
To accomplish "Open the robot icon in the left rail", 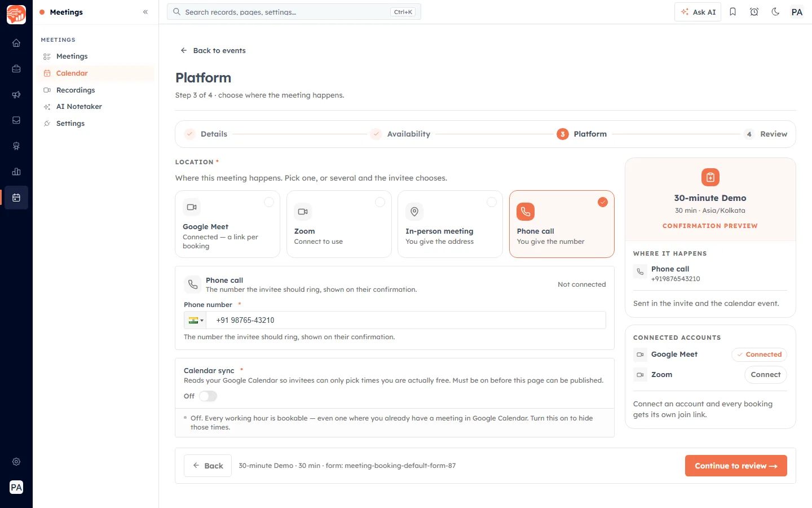I will tap(16, 146).
